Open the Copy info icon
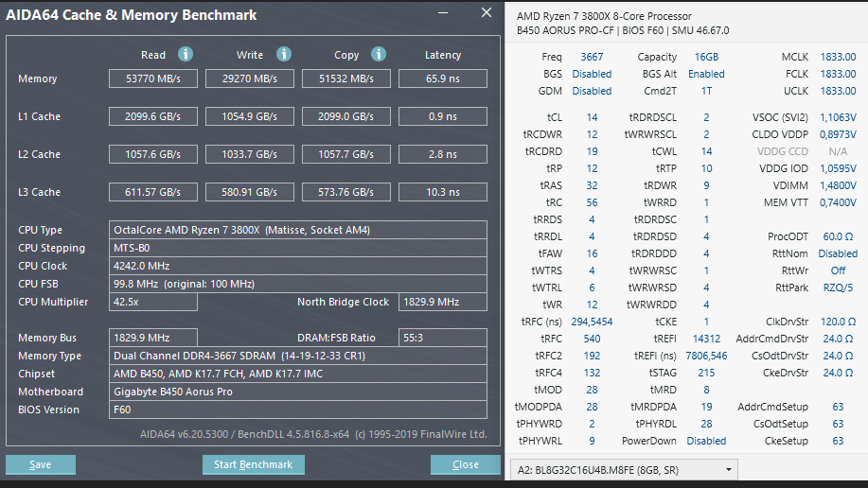Screen dimensions: 868x488 pyautogui.click(x=379, y=54)
